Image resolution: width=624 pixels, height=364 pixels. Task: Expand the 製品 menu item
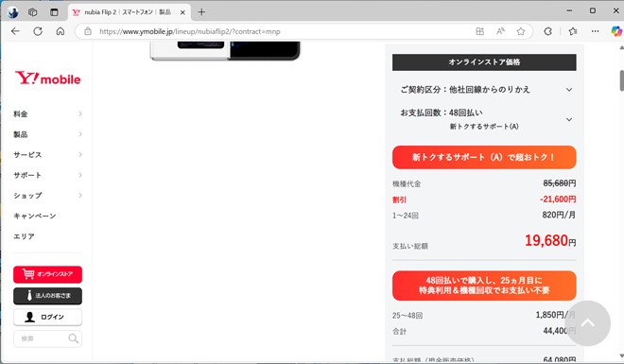(47, 134)
